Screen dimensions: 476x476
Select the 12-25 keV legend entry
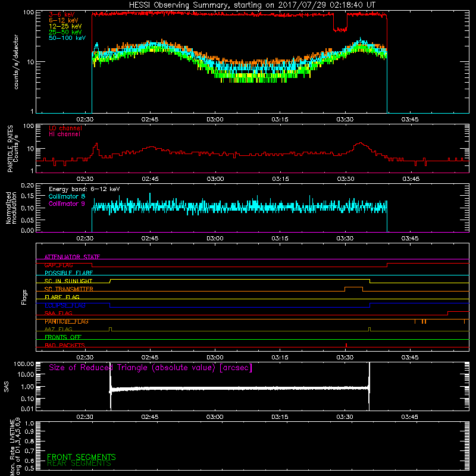click(65, 26)
